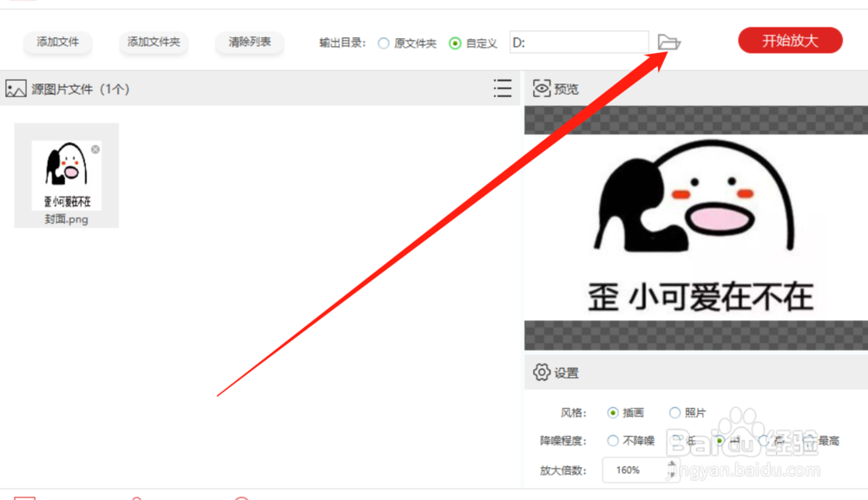
Task: Click the preview eye icon in 预览 header
Action: (541, 88)
